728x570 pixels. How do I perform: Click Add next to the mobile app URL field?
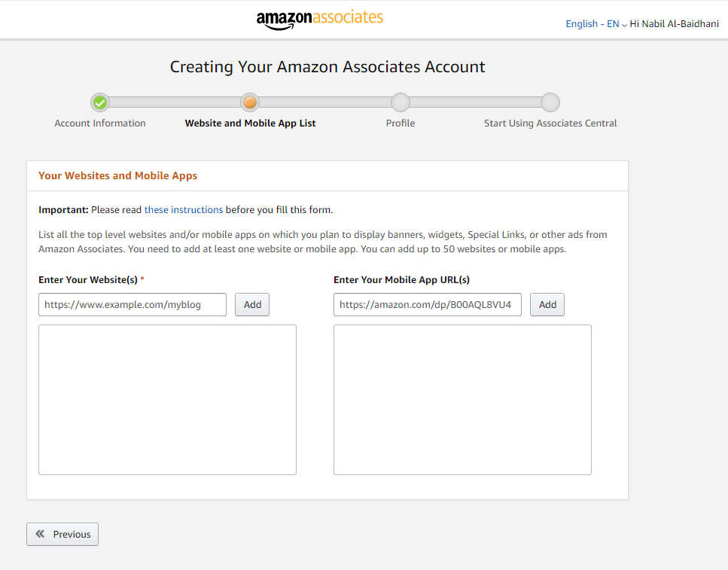[x=547, y=305]
